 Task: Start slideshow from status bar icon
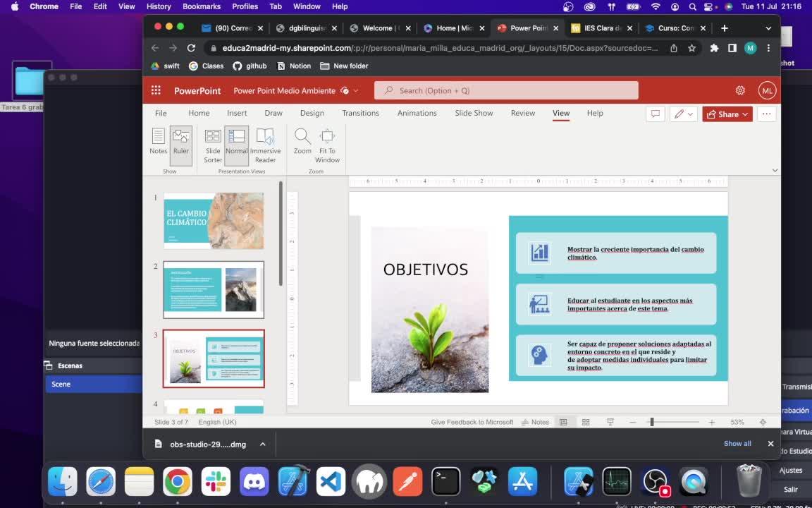point(610,422)
